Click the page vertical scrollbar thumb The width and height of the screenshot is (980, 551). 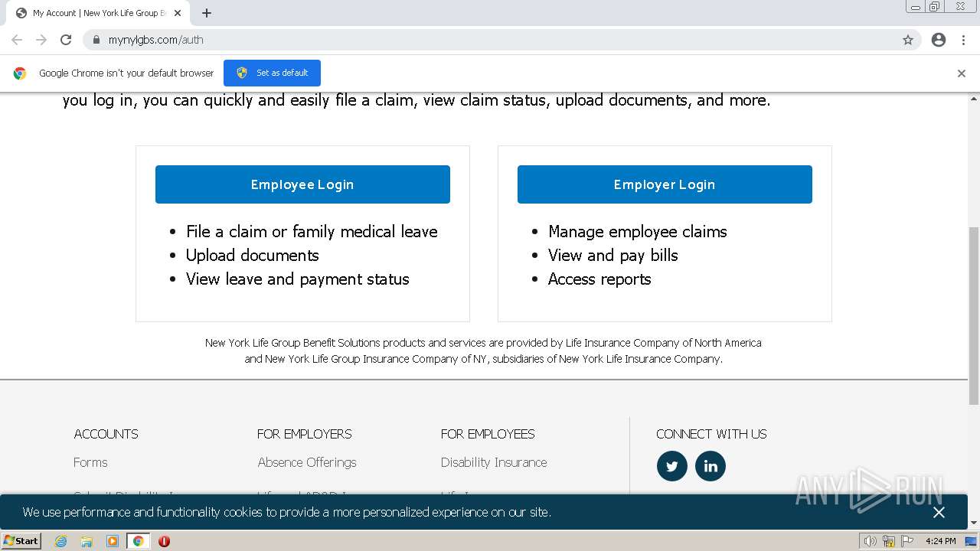974,316
